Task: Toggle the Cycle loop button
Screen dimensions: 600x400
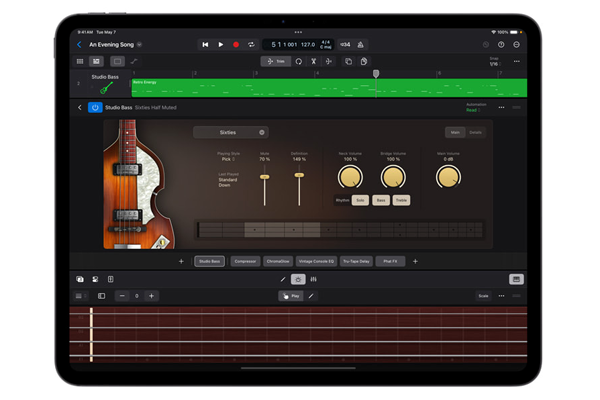Action: click(251, 45)
